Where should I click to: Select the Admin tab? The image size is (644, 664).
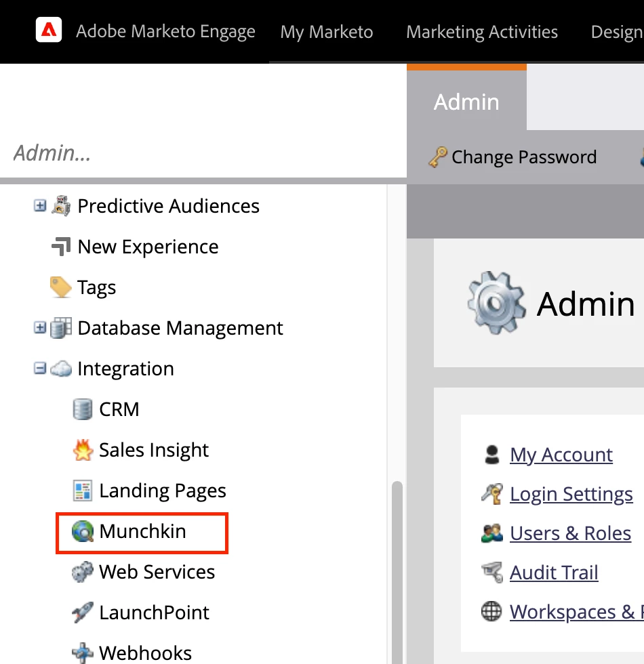tap(466, 102)
